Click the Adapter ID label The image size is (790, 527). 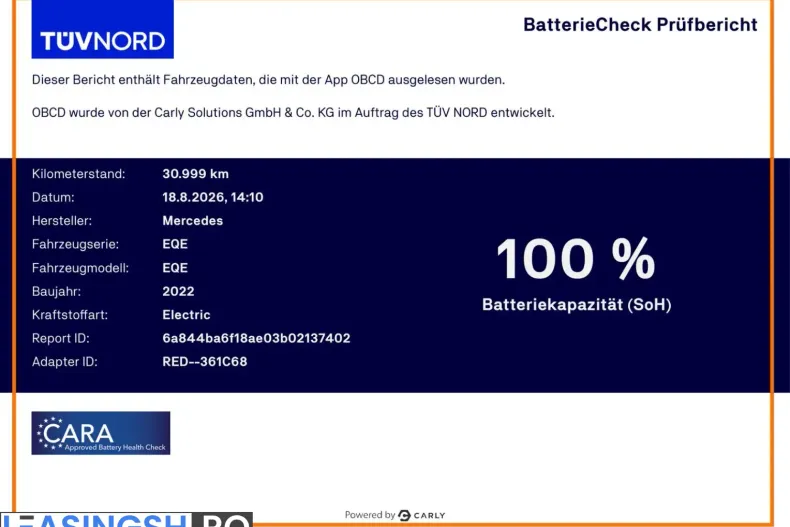click(64, 362)
